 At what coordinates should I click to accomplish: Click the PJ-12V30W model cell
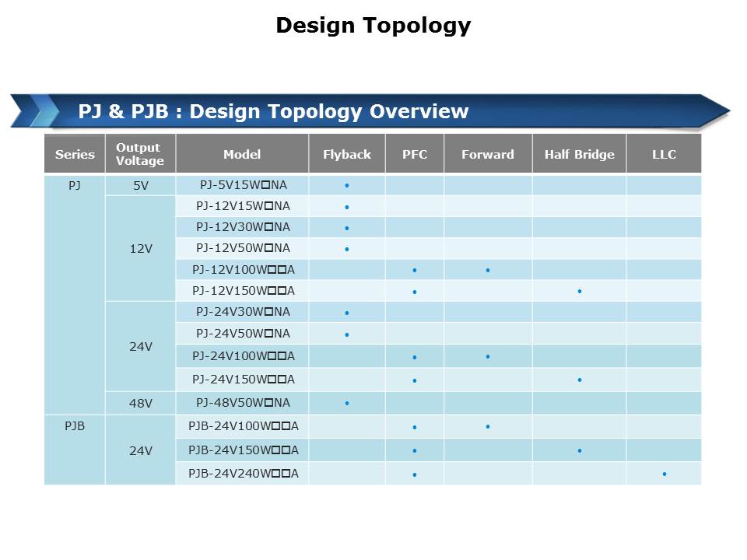point(243,227)
